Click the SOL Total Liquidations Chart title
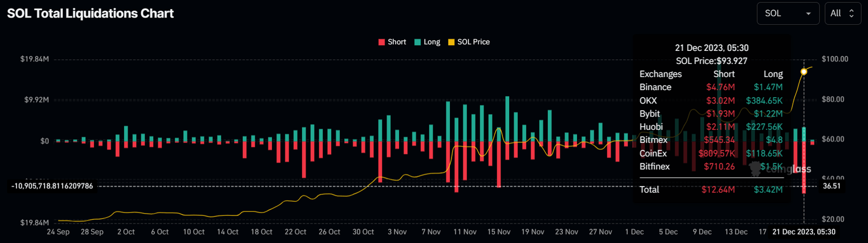The height and width of the screenshot is (243, 868). [90, 14]
